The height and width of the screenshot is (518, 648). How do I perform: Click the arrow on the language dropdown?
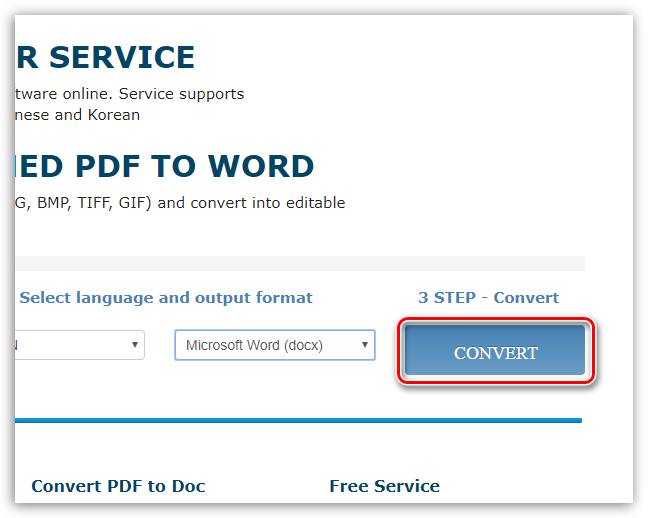134,345
